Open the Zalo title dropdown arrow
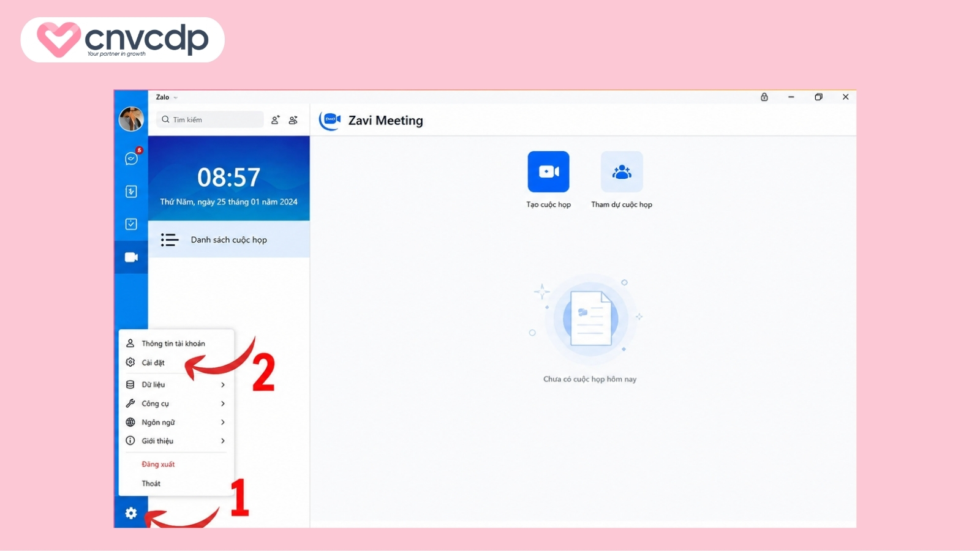Image resolution: width=980 pixels, height=551 pixels. pos(176,97)
